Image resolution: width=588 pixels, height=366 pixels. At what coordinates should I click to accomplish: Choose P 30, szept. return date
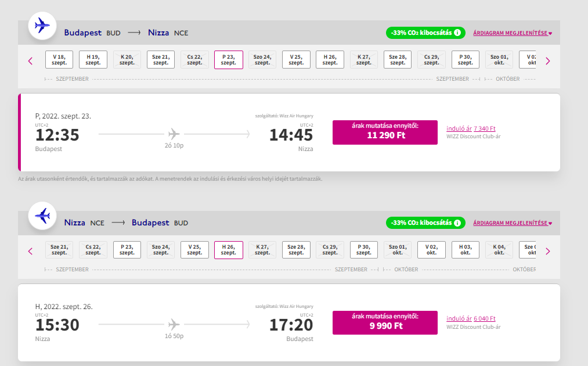(363, 250)
